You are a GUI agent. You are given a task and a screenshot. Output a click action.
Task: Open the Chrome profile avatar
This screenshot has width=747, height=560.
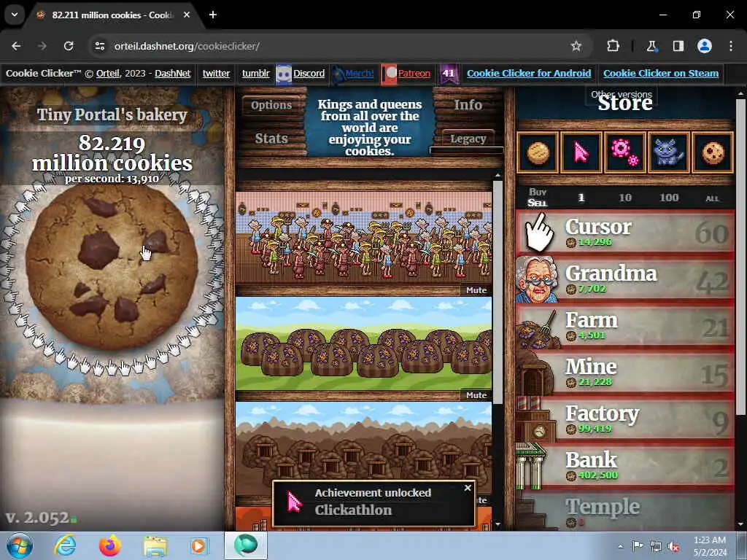705,46
